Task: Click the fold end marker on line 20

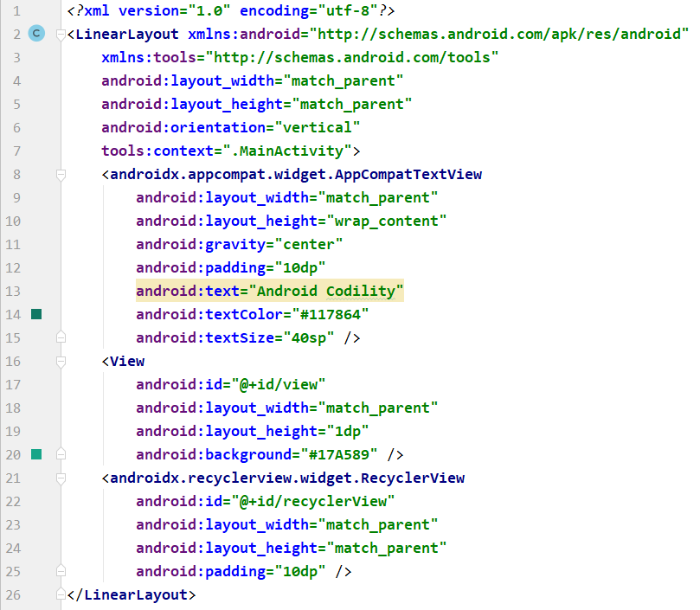Action: click(61, 453)
